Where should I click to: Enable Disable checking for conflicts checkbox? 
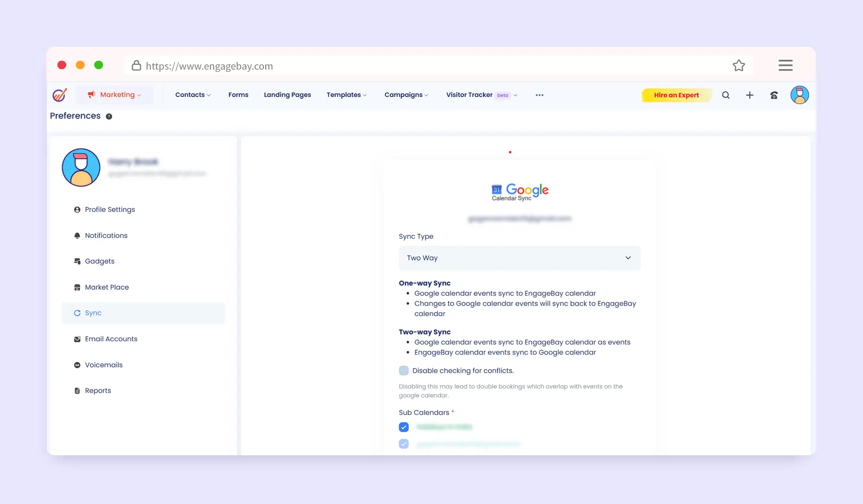pos(404,370)
